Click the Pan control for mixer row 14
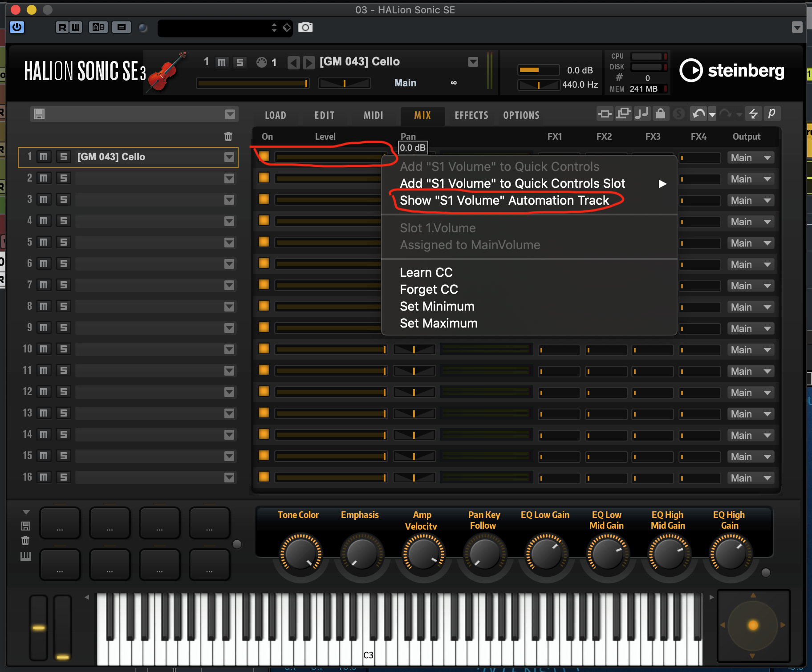This screenshot has height=672, width=812. coord(414,434)
